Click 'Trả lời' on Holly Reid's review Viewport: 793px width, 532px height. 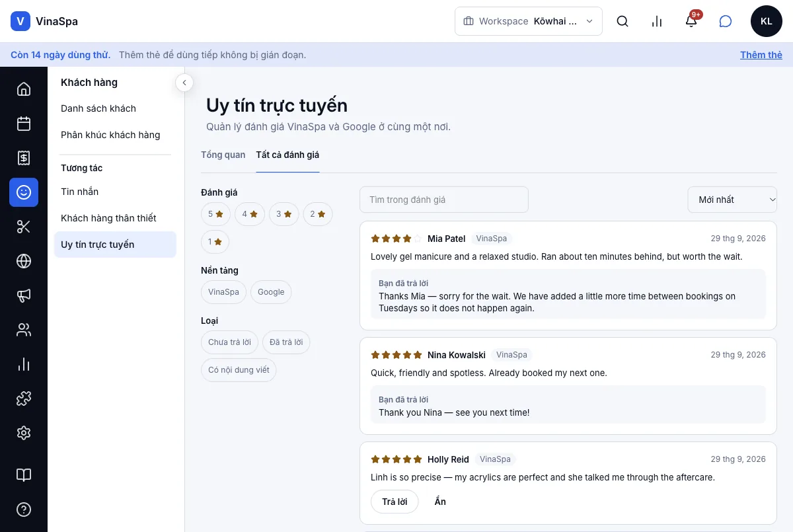tap(395, 502)
